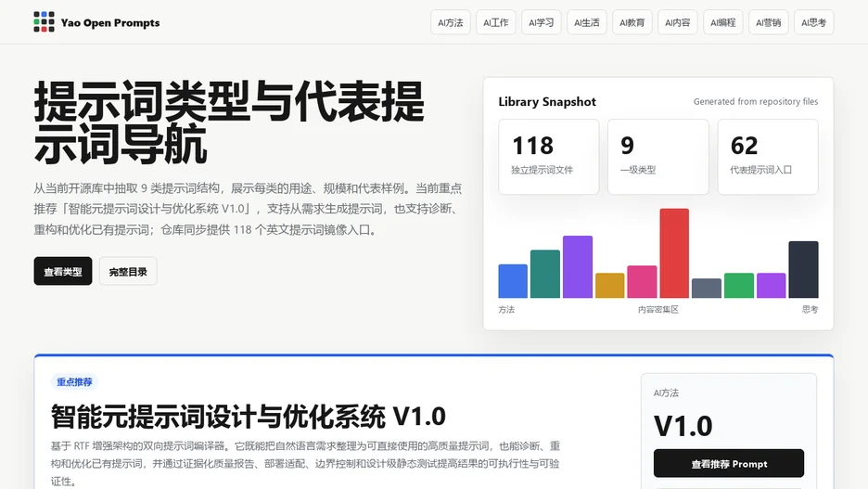The width and height of the screenshot is (868, 489).
Task: Click the Library Snapshot heading
Action: point(547,102)
